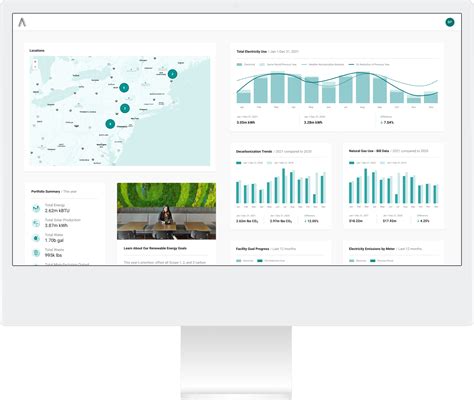The image size is (474, 400).
Task: Click the Portfolio Summary heading
Action: click(46, 192)
